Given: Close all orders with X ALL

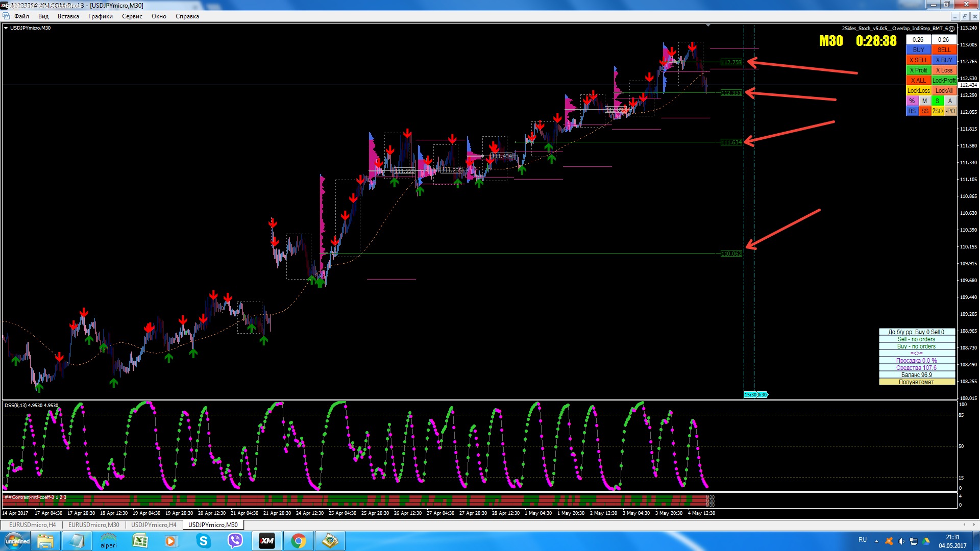Looking at the screenshot, I should [919, 80].
